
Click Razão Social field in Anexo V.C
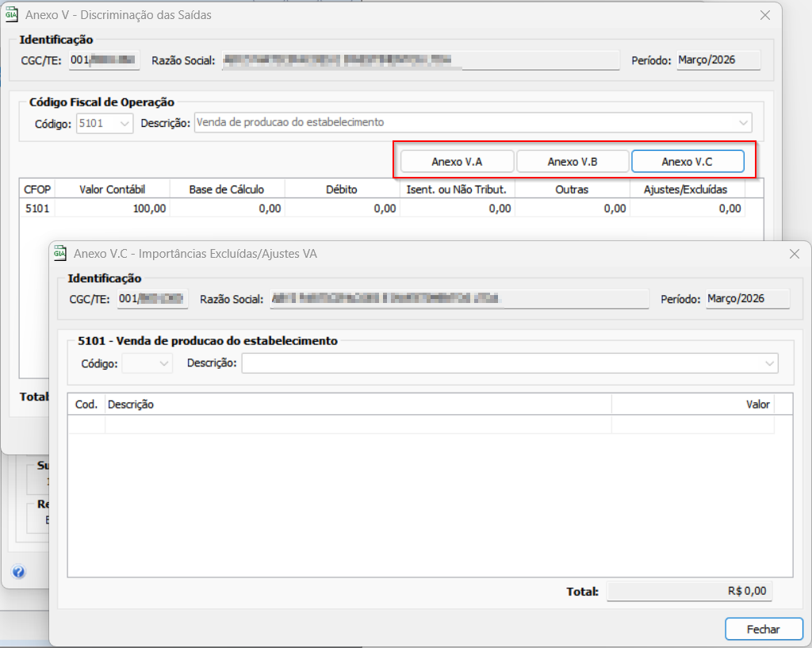459,299
